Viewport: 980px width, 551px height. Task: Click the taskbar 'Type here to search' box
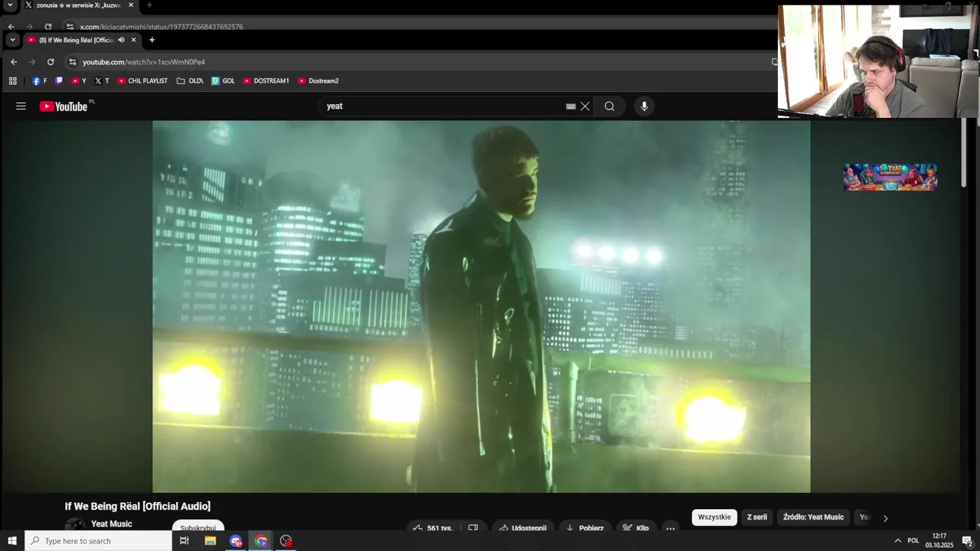98,541
